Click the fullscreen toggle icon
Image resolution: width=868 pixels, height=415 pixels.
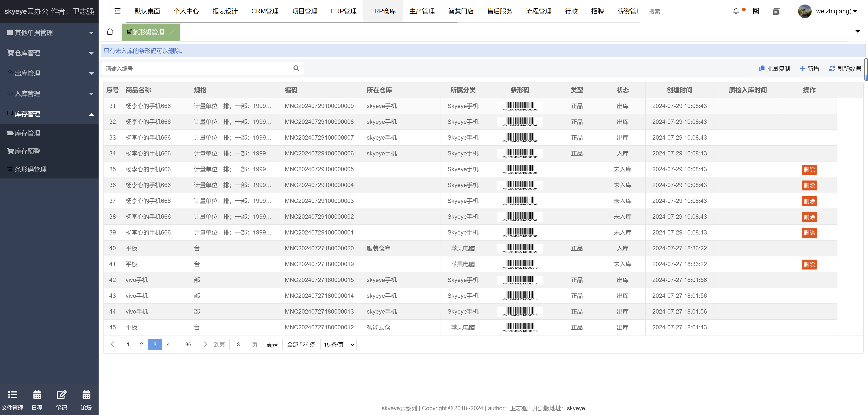point(756,11)
